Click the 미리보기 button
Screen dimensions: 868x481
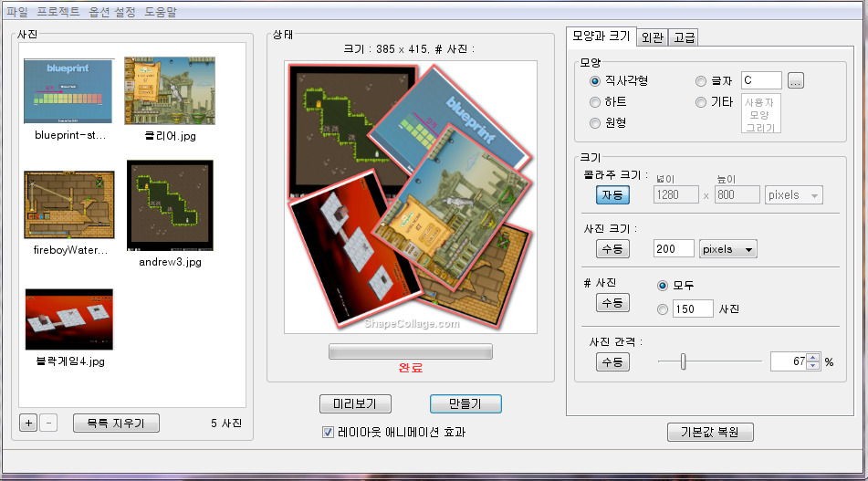click(355, 403)
